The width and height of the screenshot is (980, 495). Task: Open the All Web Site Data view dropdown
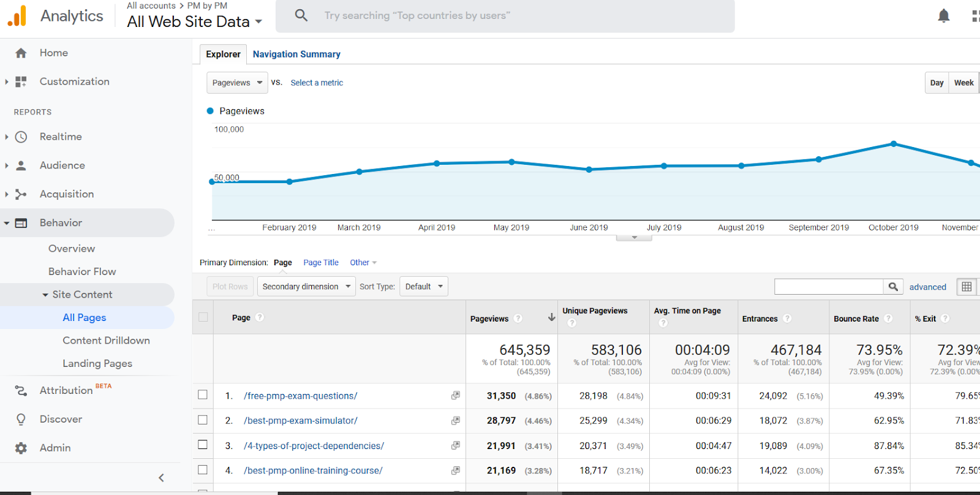pyautogui.click(x=195, y=21)
